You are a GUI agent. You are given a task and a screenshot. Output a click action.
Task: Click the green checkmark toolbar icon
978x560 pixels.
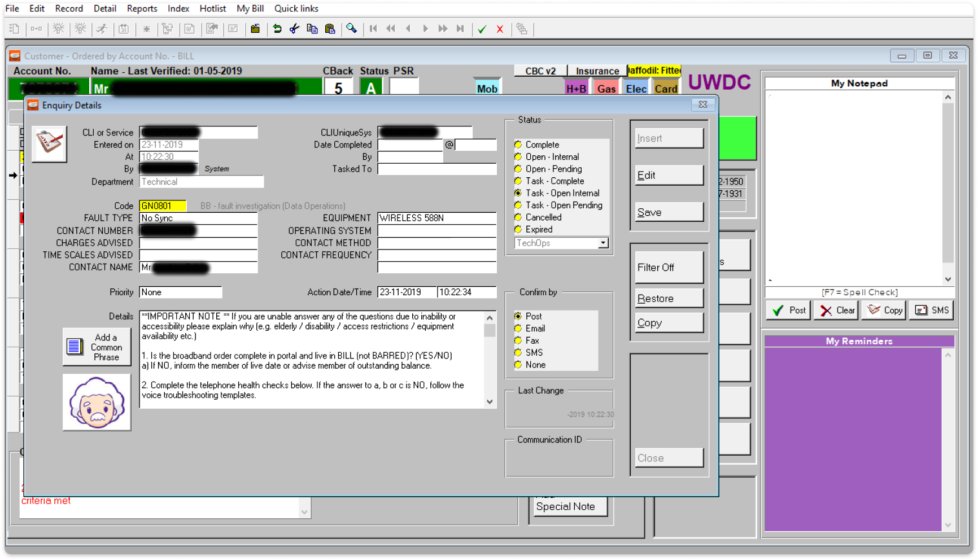(x=482, y=29)
